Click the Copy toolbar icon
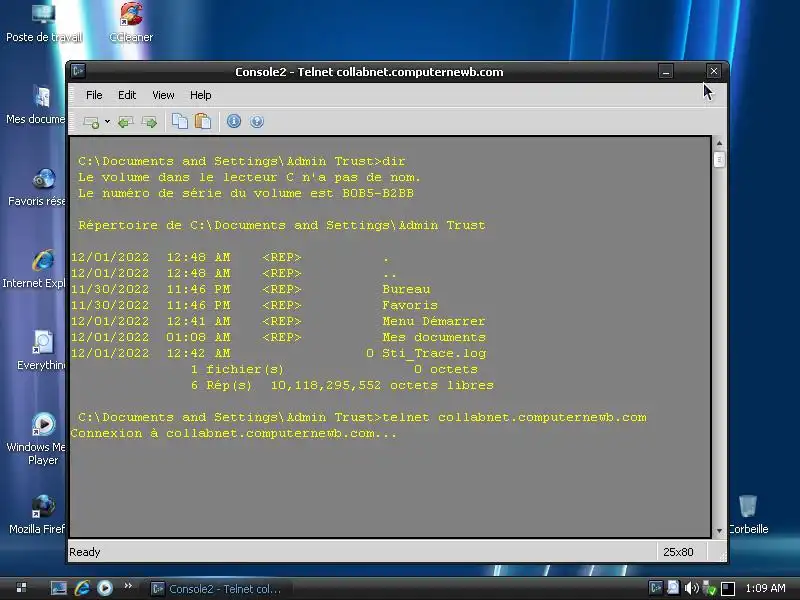800x600 pixels. (180, 121)
